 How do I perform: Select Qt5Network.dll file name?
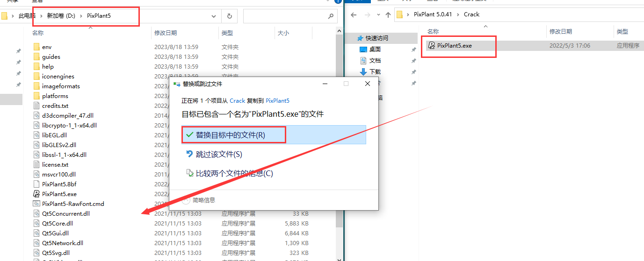click(x=63, y=243)
